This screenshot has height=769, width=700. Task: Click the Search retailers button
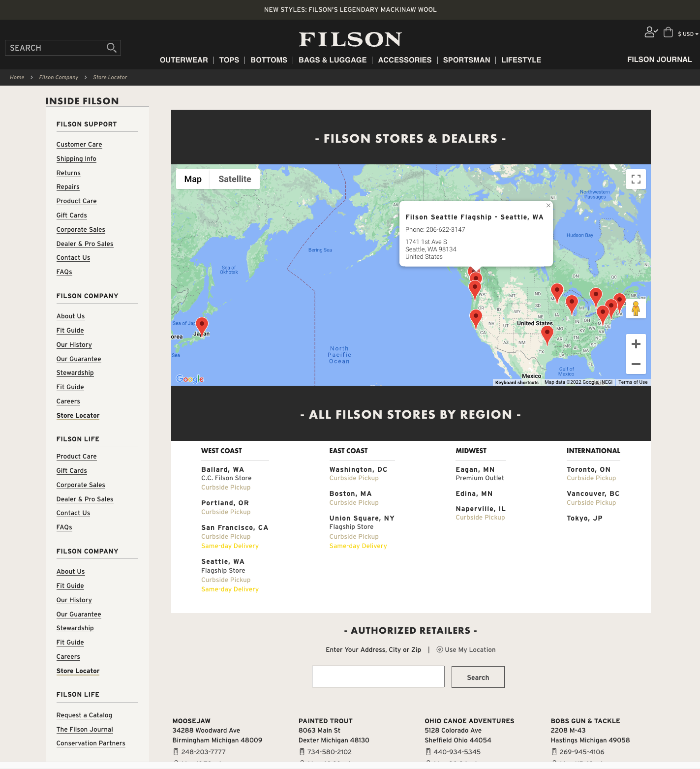(478, 677)
